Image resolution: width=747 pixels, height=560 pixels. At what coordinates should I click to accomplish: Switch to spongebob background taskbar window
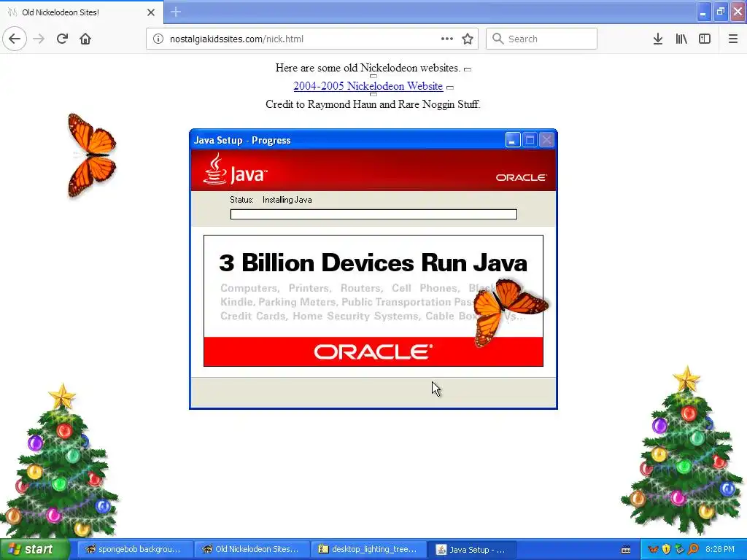click(134, 549)
